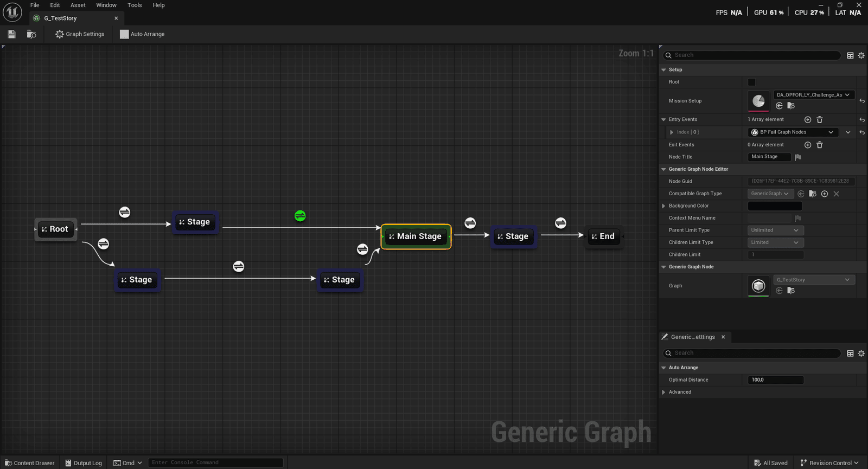Add an element to Entry Events
Screen dimensions: 868x469
click(x=808, y=119)
